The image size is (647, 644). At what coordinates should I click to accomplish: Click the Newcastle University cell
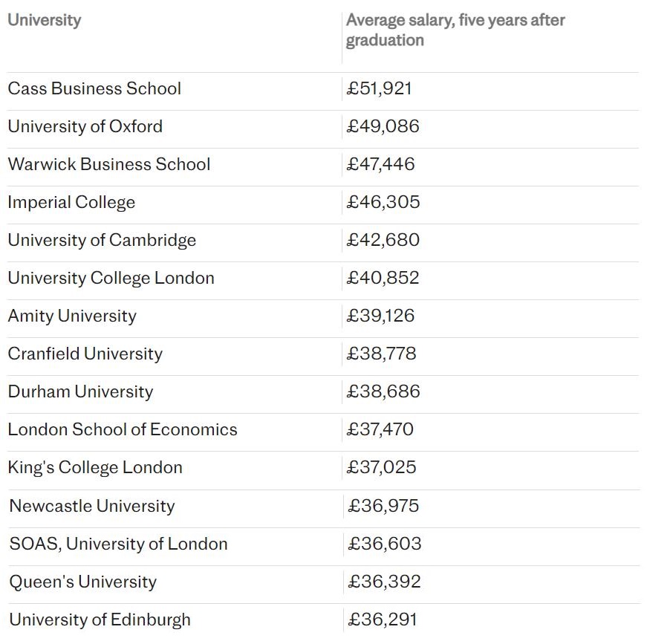click(x=92, y=506)
